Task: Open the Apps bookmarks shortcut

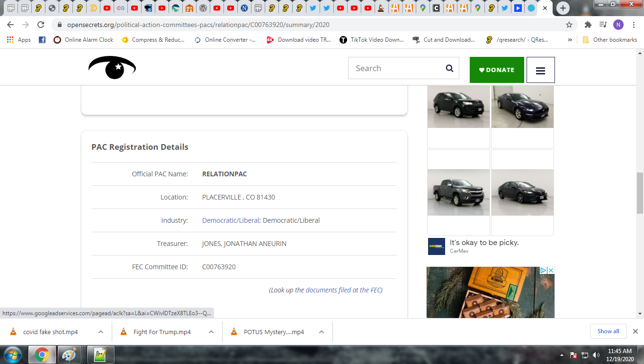Action: (x=19, y=40)
